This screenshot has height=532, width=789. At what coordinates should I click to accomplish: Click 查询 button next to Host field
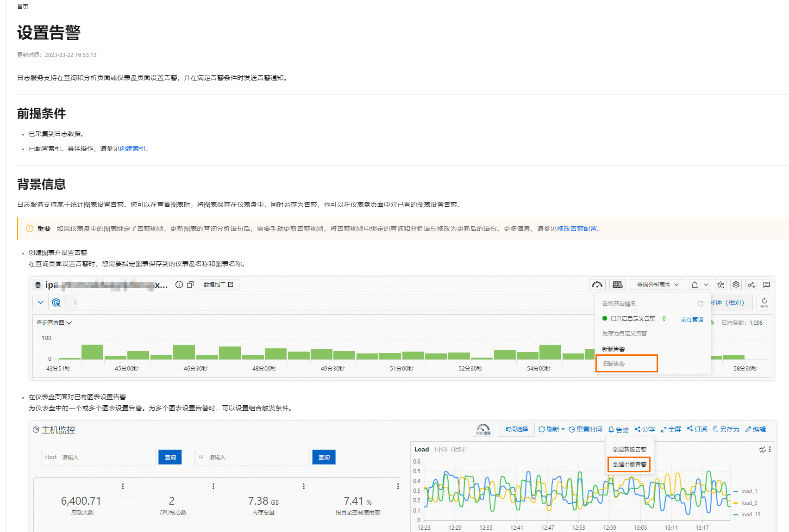[x=170, y=458]
